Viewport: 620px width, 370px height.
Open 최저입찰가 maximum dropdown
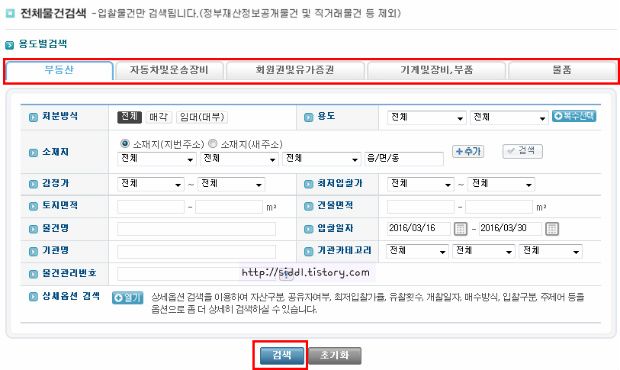(x=501, y=184)
